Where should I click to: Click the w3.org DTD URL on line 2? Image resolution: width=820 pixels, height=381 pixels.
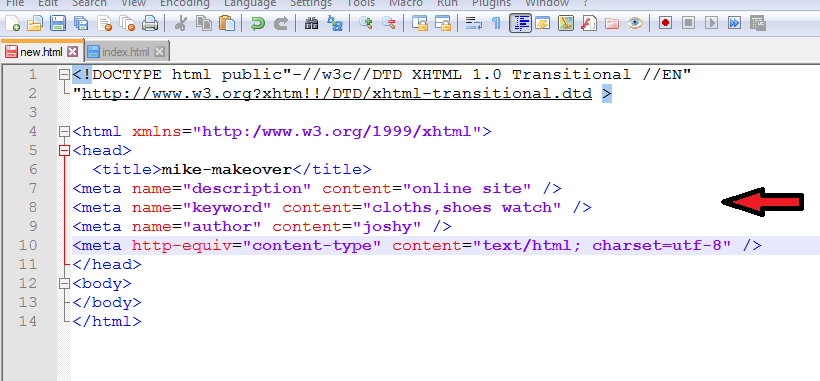[337, 94]
